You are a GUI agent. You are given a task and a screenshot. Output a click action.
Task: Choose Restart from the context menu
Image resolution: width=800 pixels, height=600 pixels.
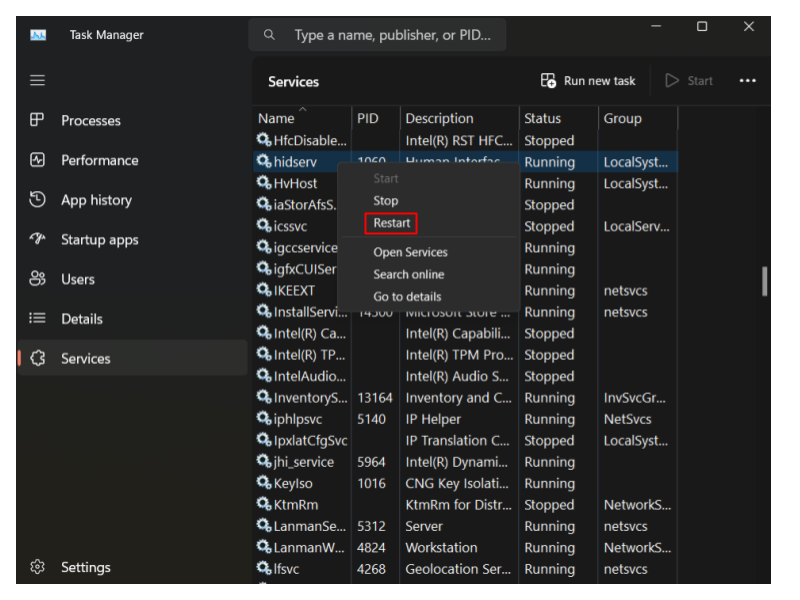click(391, 223)
